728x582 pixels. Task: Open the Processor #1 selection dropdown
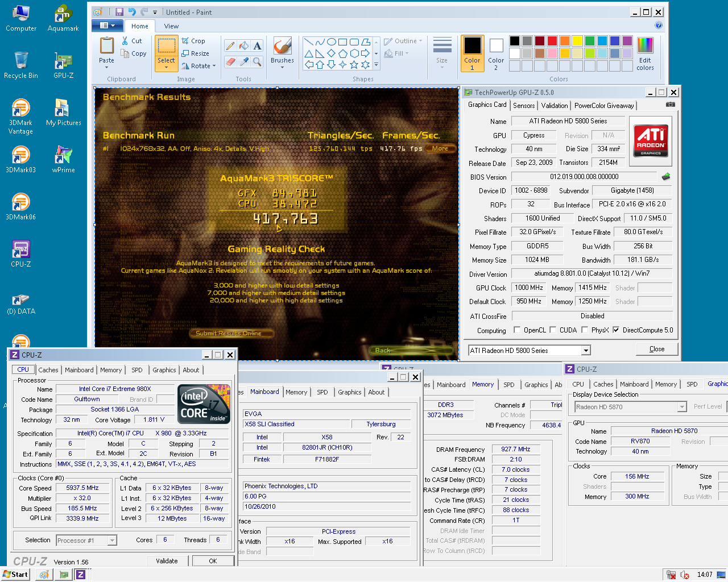click(x=112, y=541)
